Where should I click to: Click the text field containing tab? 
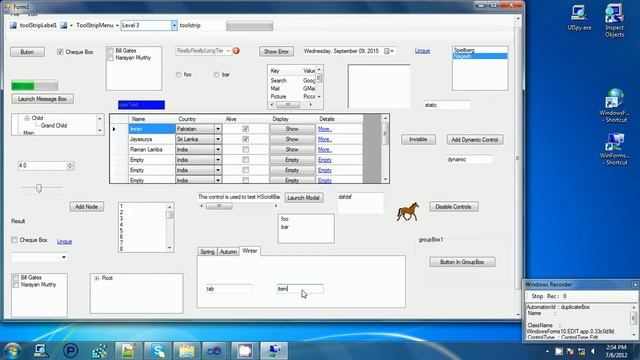click(229, 289)
